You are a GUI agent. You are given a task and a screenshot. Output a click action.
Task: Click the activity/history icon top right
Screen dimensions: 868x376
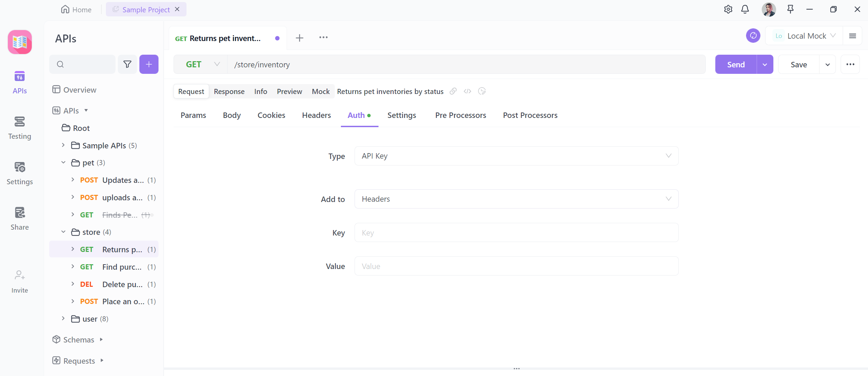(x=754, y=36)
